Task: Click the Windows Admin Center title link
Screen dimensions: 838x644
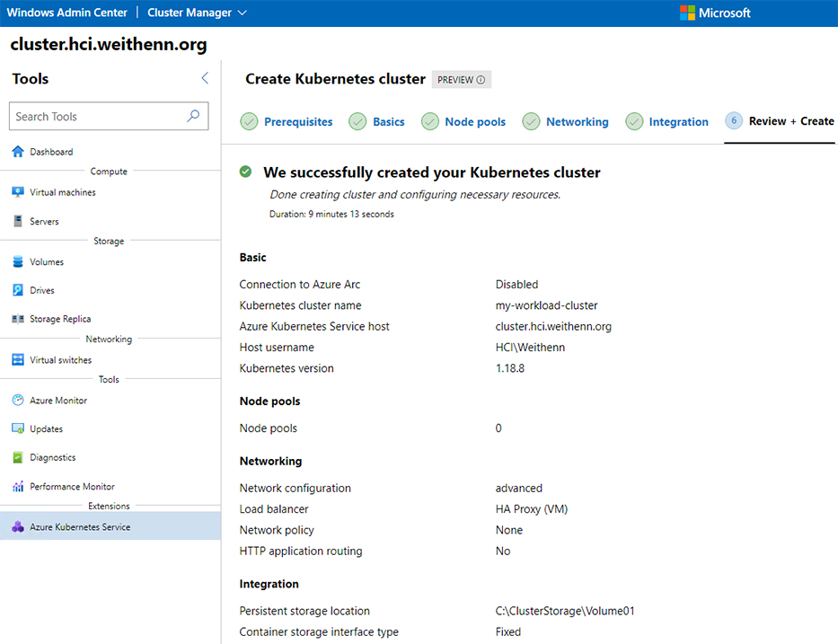Action: click(66, 13)
